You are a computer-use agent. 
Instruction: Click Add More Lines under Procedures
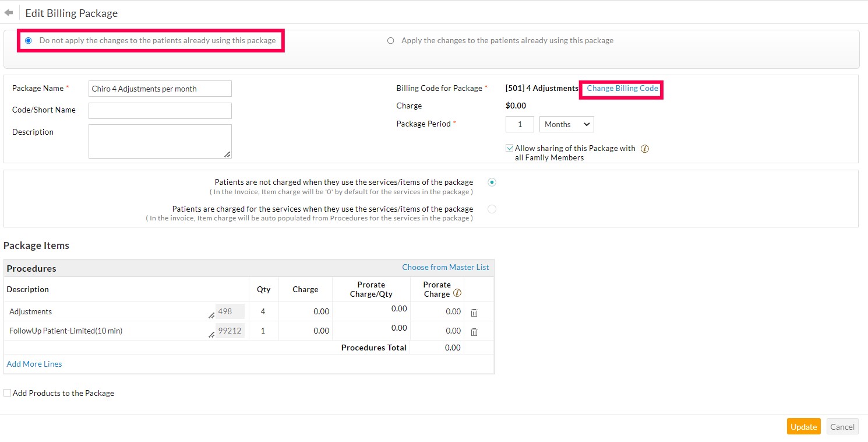click(34, 363)
